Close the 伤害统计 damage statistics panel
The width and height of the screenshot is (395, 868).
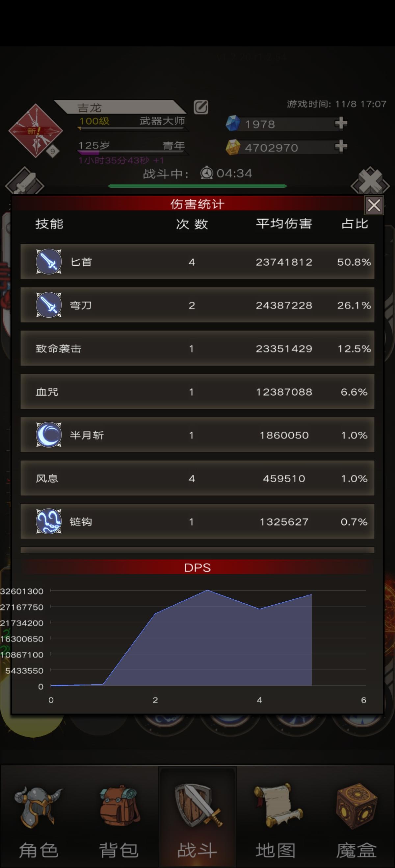pyautogui.click(x=374, y=205)
